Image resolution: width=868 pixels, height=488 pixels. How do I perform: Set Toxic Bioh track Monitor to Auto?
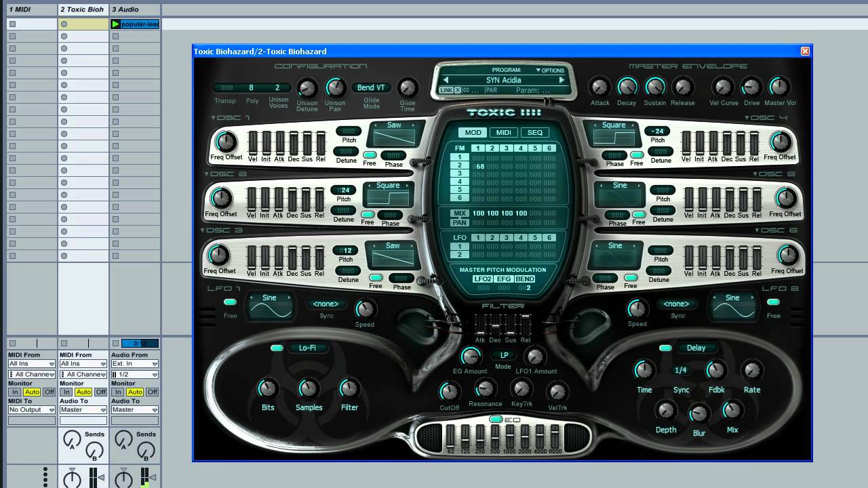(x=83, y=392)
